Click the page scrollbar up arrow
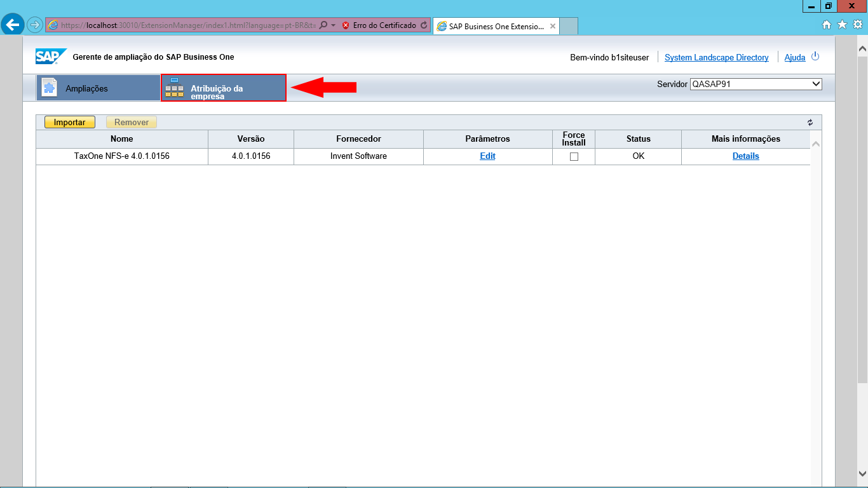 coord(862,48)
